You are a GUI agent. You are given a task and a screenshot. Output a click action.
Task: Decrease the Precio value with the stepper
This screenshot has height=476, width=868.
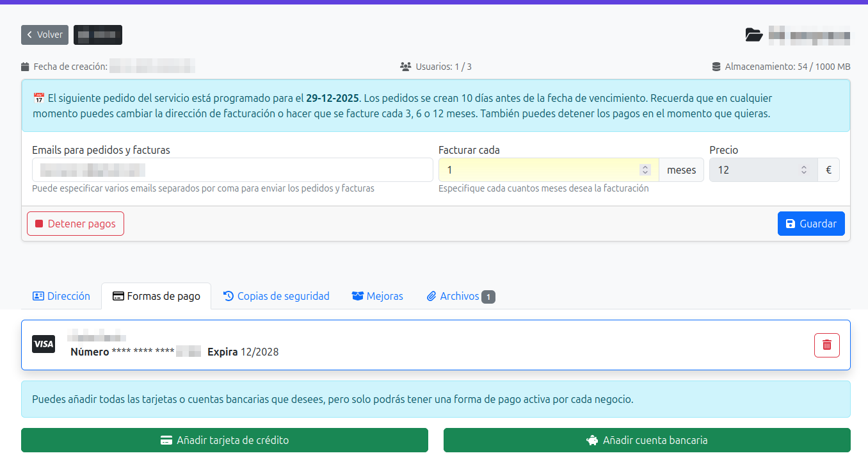pyautogui.click(x=804, y=173)
